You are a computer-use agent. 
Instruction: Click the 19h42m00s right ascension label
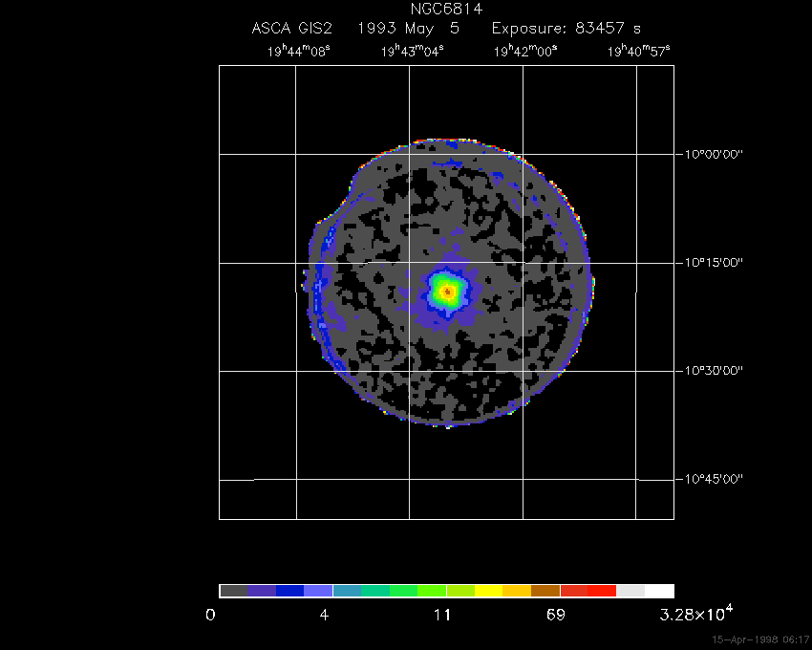(525, 51)
